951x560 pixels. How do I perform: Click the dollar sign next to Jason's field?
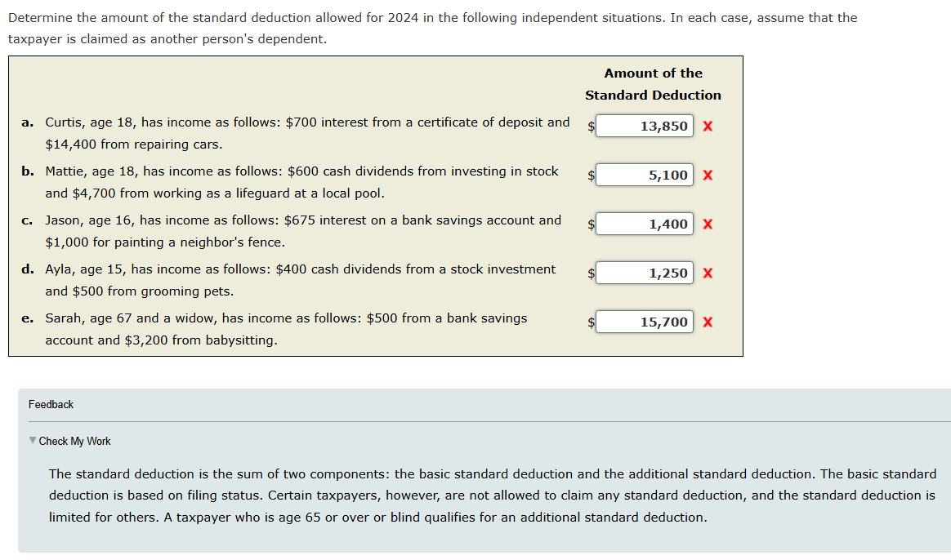[x=590, y=225]
